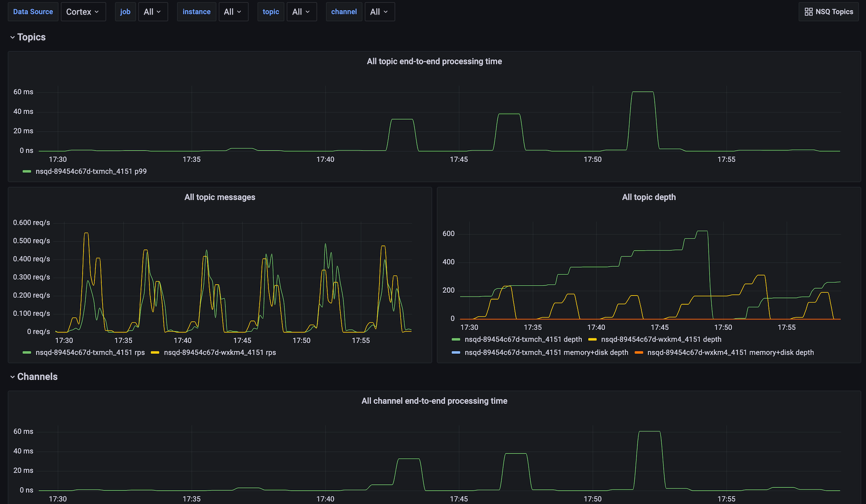Collapse the Channels section
The height and width of the screenshot is (504, 866).
(x=12, y=377)
